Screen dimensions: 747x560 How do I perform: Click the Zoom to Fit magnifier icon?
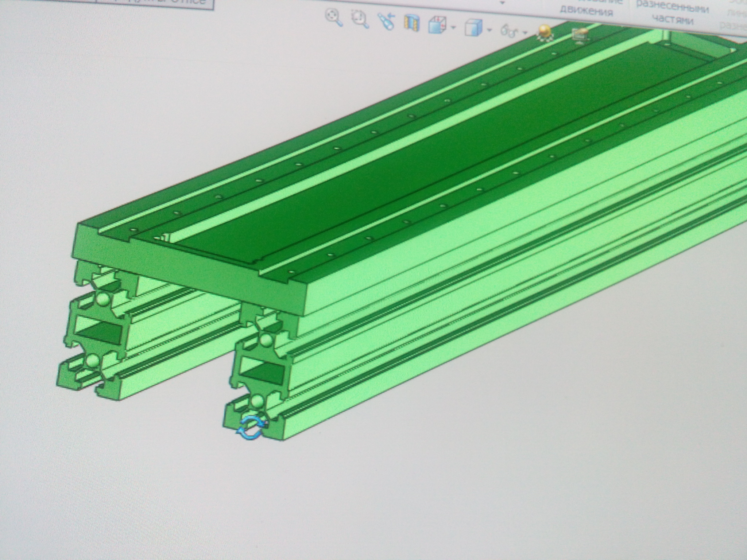coord(334,17)
